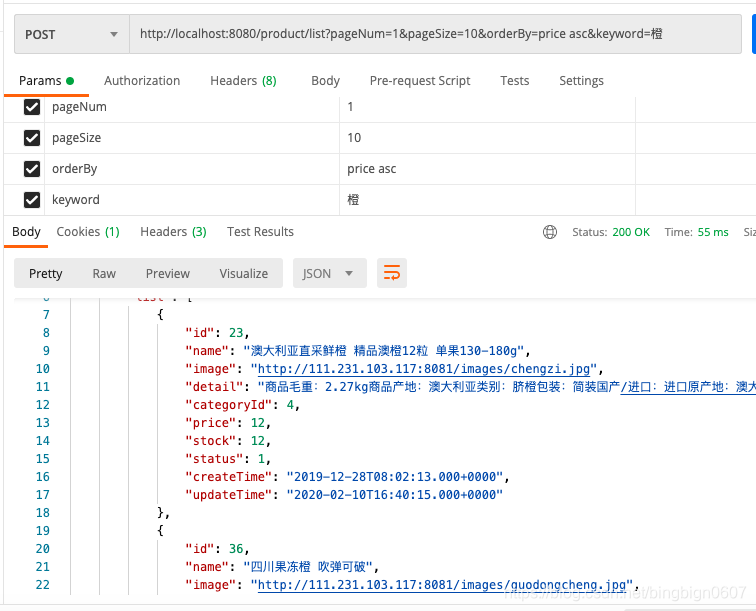Image resolution: width=756 pixels, height=611 pixels.
Task: Edit the 'price asc' value cell
Action: pos(487,169)
